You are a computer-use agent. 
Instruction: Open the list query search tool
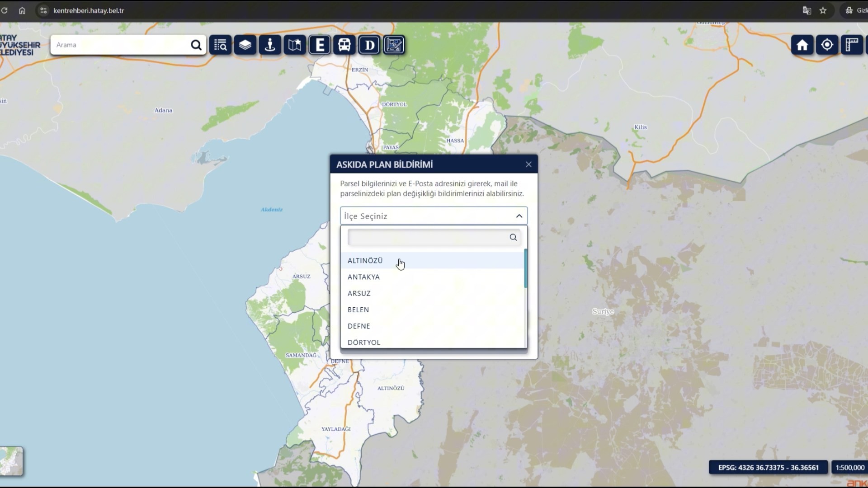coord(221,45)
